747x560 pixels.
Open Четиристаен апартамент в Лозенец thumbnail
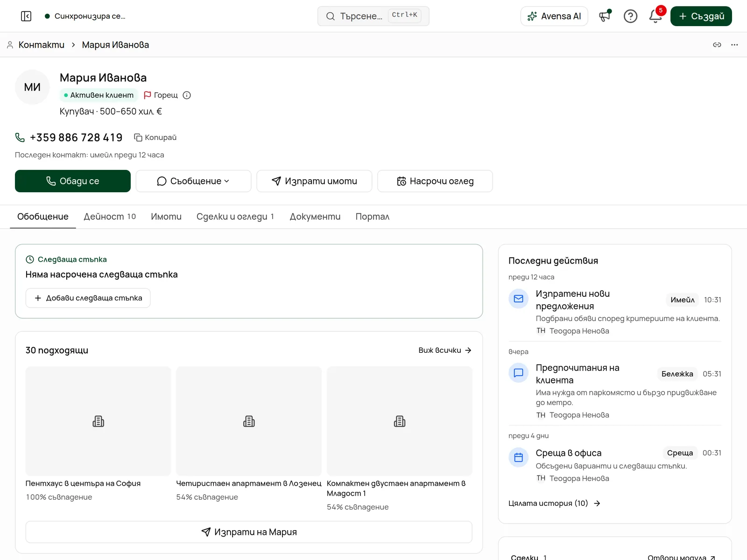(249, 421)
